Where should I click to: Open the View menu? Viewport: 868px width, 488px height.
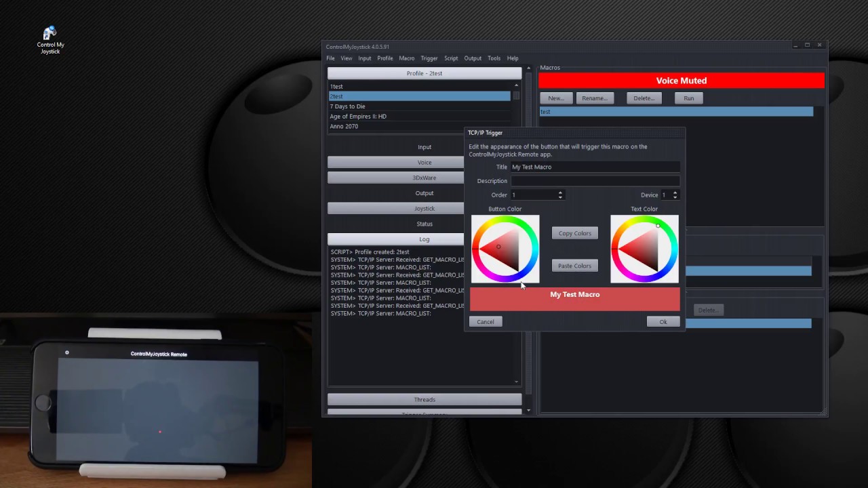pyautogui.click(x=347, y=58)
